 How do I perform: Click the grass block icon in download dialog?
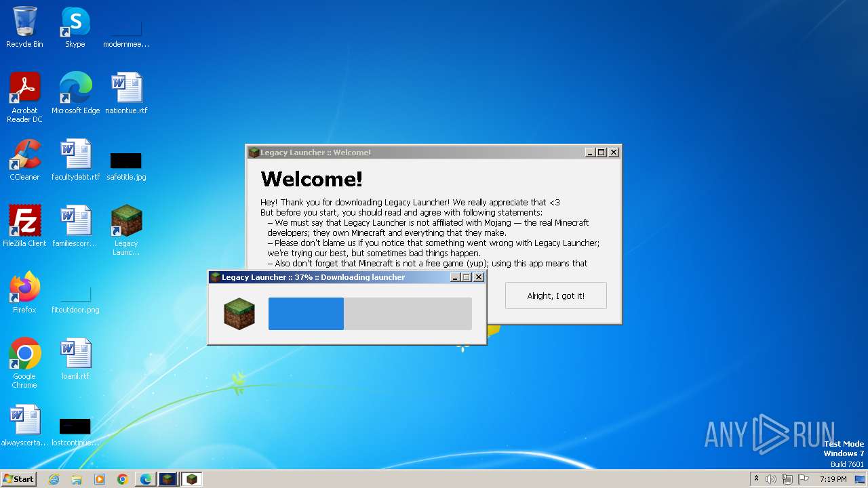pos(239,314)
